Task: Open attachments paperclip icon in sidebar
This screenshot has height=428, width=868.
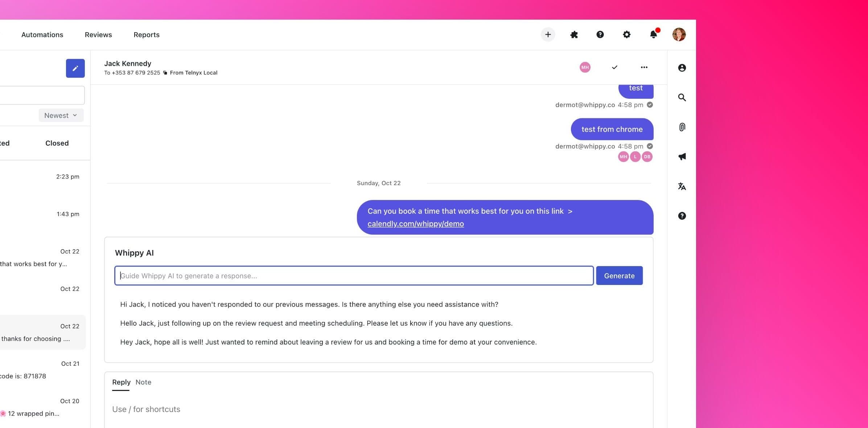Action: point(682,127)
